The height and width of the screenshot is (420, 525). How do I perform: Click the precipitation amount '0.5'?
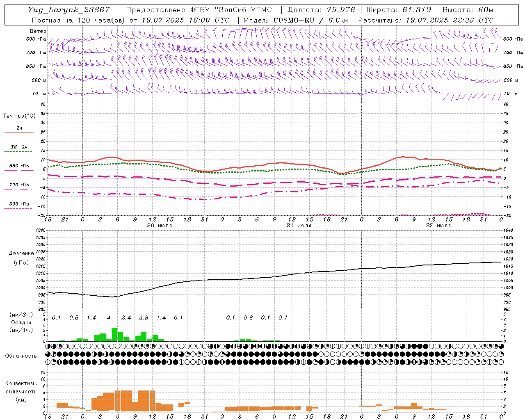pyautogui.click(x=74, y=317)
